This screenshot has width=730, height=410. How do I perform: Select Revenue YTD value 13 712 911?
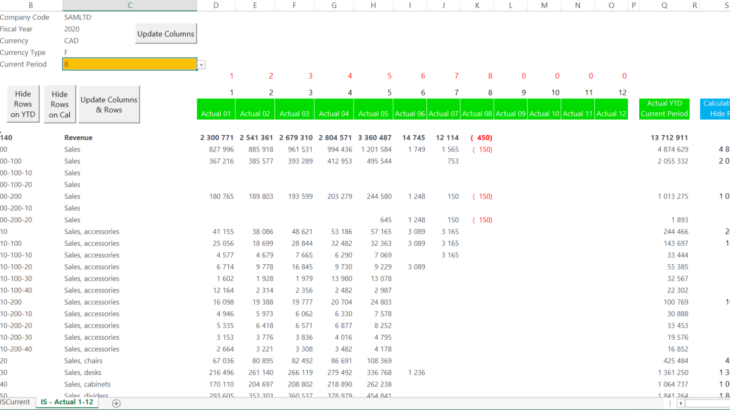coord(669,138)
